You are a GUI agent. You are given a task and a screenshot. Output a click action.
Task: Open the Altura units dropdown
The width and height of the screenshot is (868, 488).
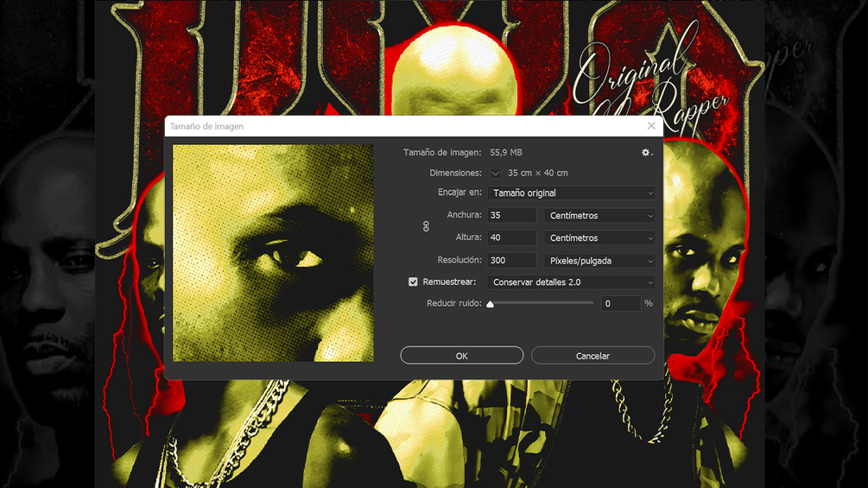coord(600,238)
